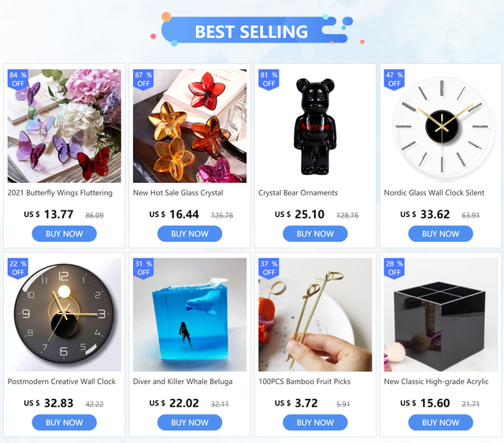Image resolution: width=504 pixels, height=443 pixels.
Task: Click the BEST SELLING banner
Action: 254,31
